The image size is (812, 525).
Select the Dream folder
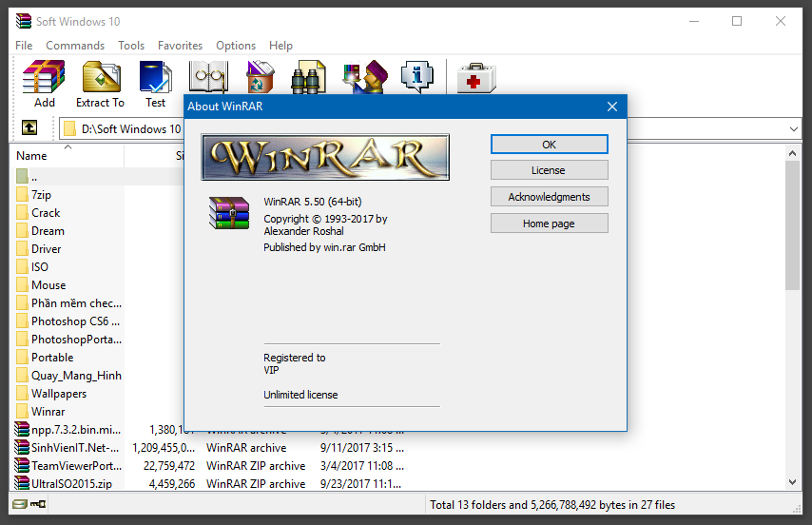pyautogui.click(x=48, y=231)
